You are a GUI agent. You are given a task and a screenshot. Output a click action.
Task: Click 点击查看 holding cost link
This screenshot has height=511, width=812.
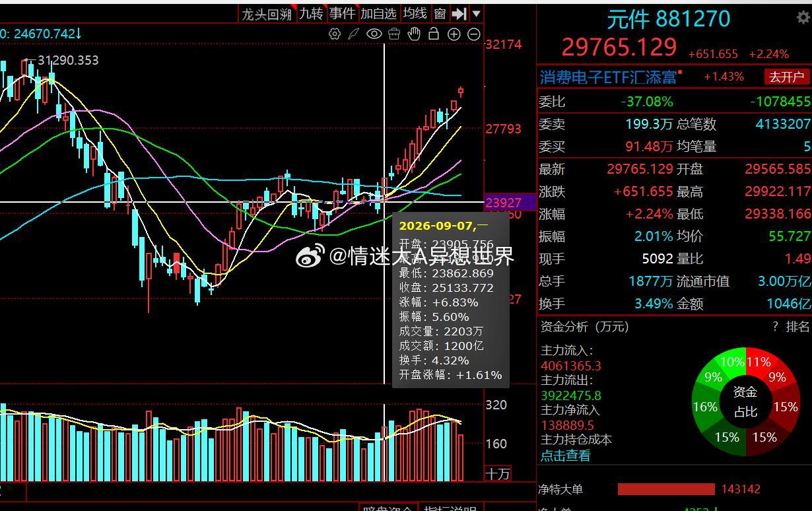[566, 456]
